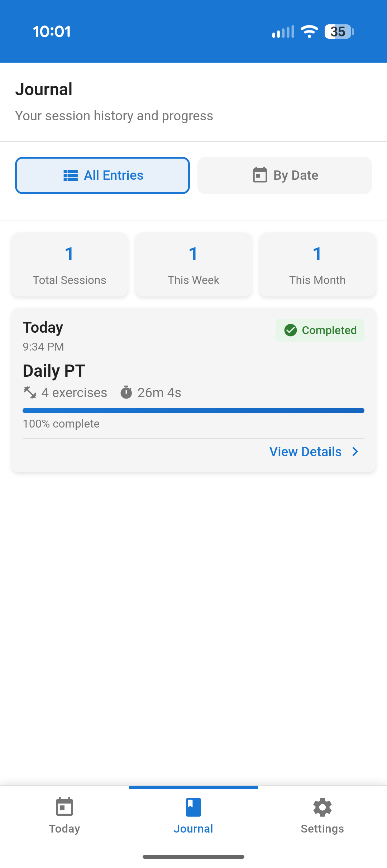Tap the Total Sessions stat card

(x=70, y=265)
